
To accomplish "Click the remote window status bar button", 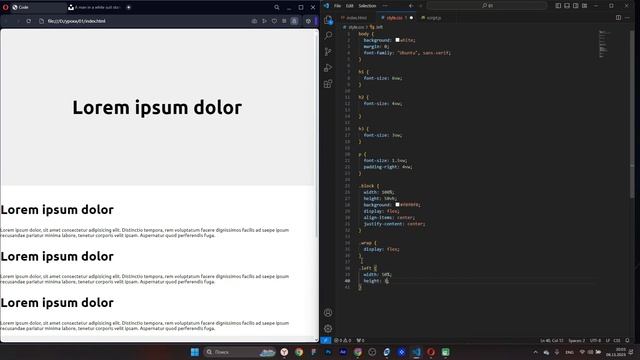I will [x=326, y=340].
